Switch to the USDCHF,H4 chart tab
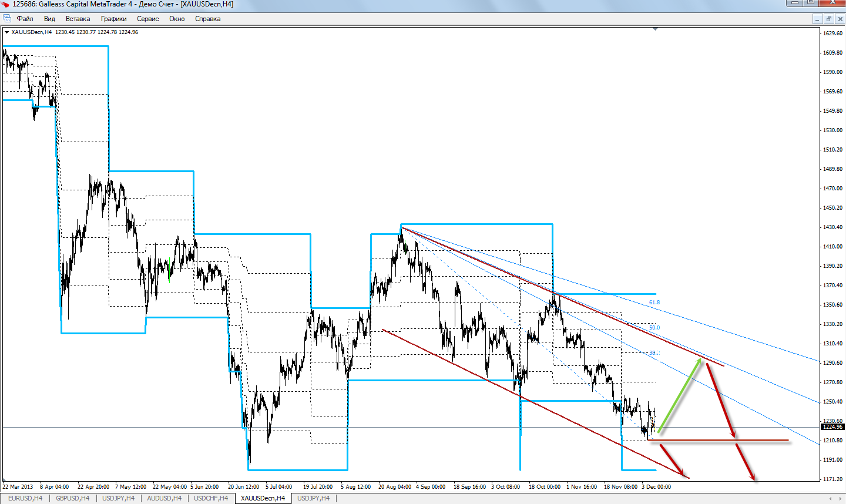 pos(211,498)
